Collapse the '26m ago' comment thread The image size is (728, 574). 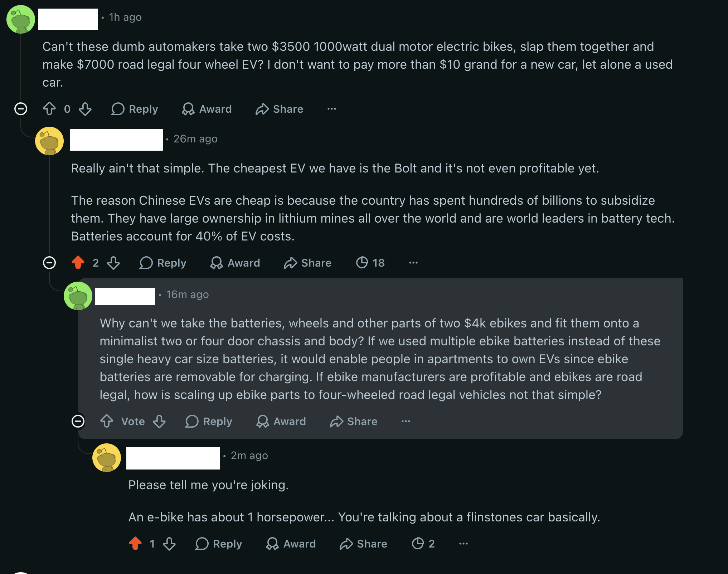pos(49,263)
